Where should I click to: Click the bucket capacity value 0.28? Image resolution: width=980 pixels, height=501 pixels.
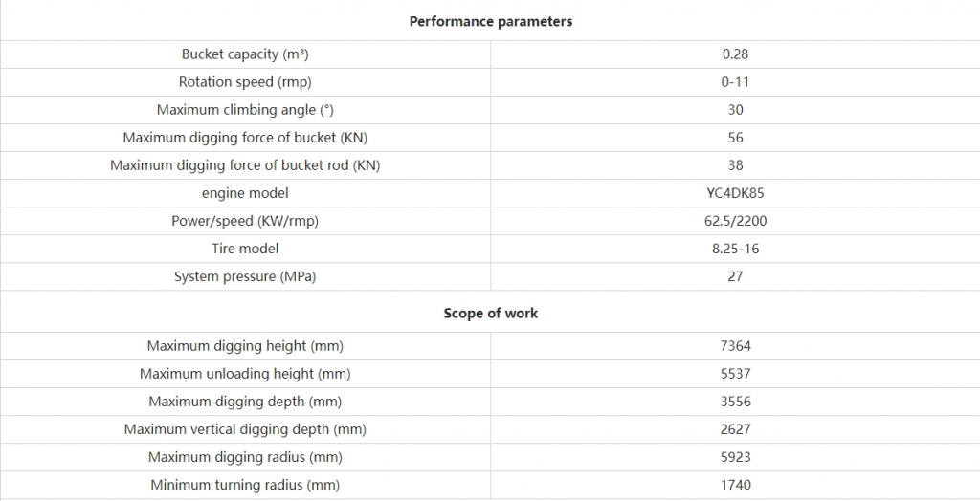735,54
